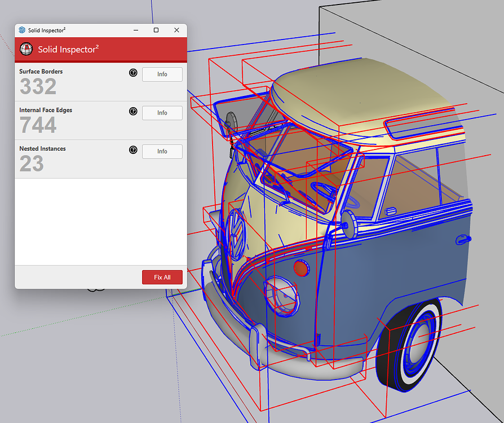This screenshot has height=423, width=504.
Task: Click Info beside Nested Instances
Action: (162, 151)
